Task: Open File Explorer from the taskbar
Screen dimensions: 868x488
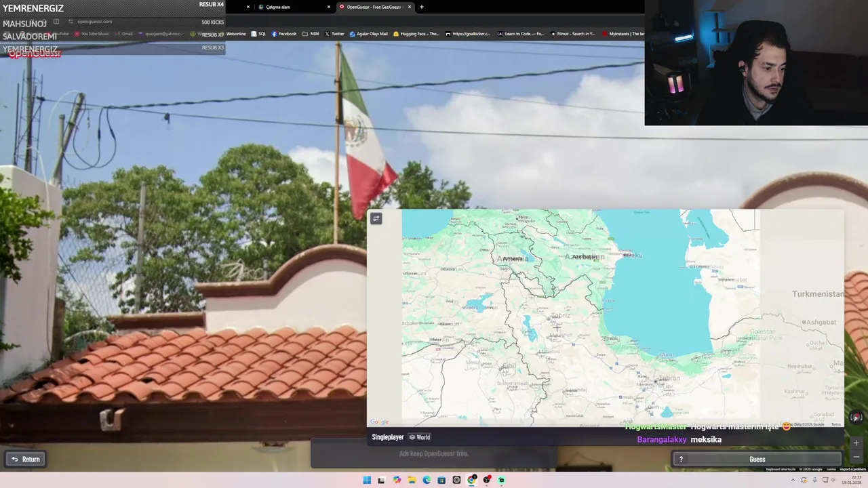Action: [412, 480]
